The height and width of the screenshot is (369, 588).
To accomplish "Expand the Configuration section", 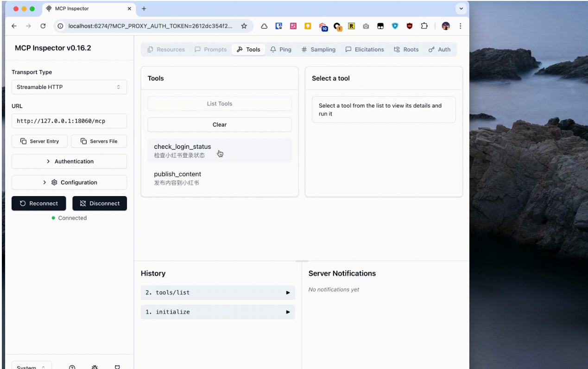I will 69,182.
